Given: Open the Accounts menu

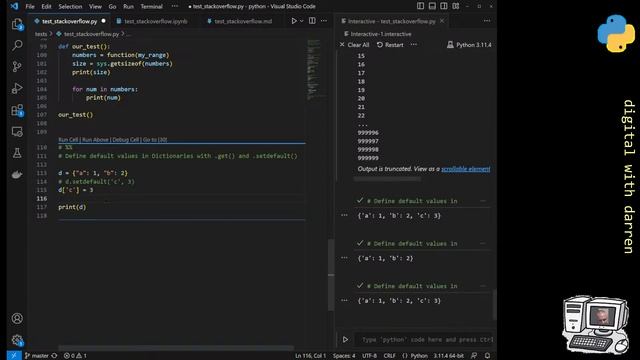Looking at the screenshot, I should pos(17,318).
